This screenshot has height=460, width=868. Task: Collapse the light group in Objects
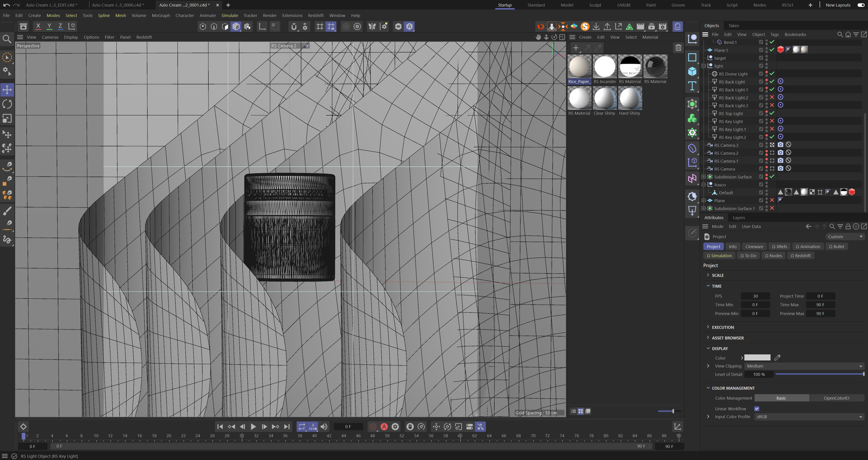(704, 66)
